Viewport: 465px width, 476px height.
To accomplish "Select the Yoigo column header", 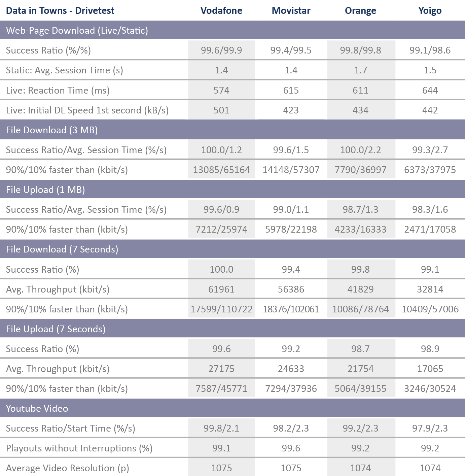I will click(430, 11).
